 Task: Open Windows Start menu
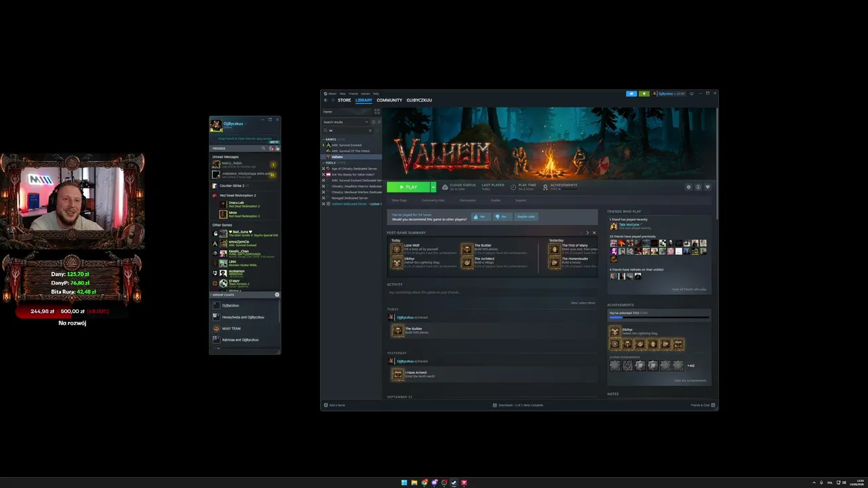click(404, 483)
